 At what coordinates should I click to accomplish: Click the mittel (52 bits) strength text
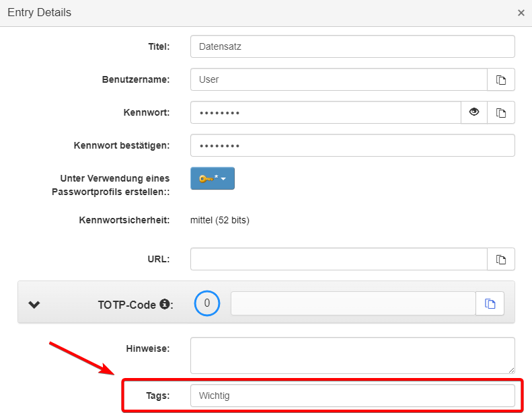pos(220,220)
